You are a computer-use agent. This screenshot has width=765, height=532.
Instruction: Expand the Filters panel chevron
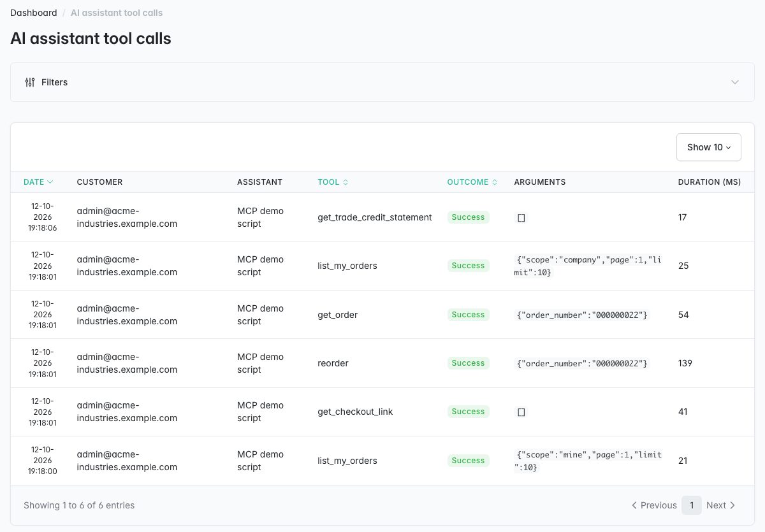735,82
